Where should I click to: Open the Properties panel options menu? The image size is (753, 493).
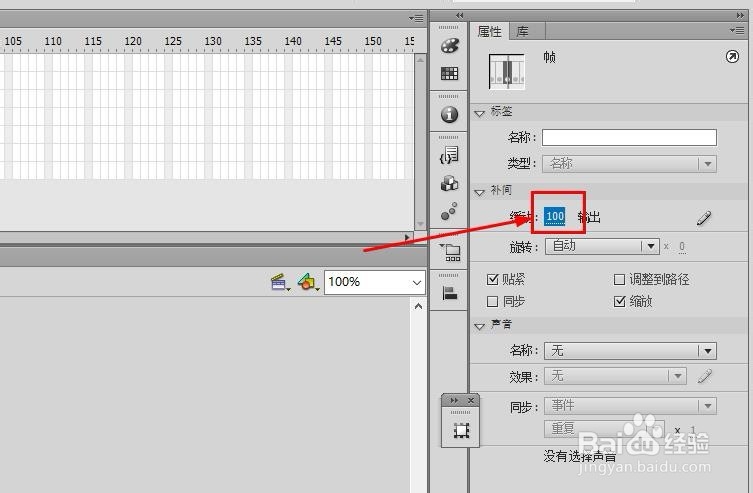(x=737, y=30)
